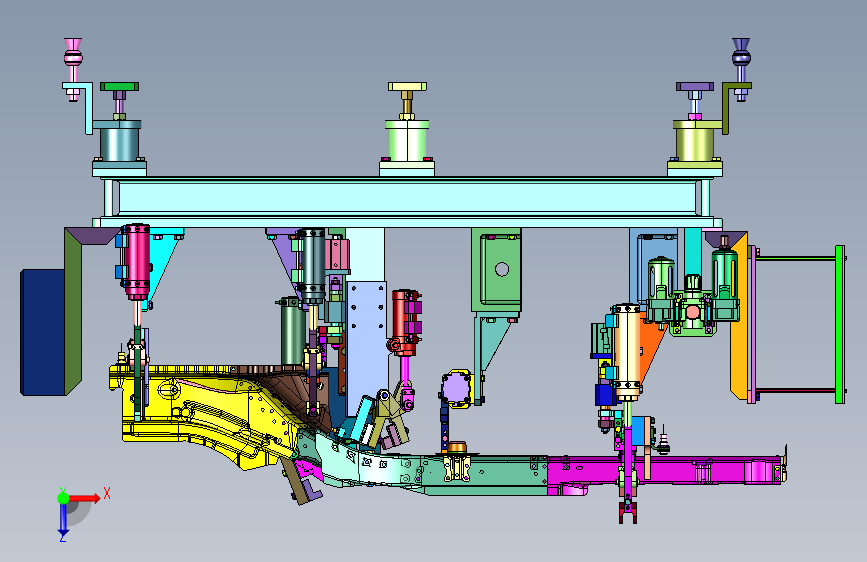Select the purple cap on right top cylinder
867x562 pixels.
[x=695, y=87]
